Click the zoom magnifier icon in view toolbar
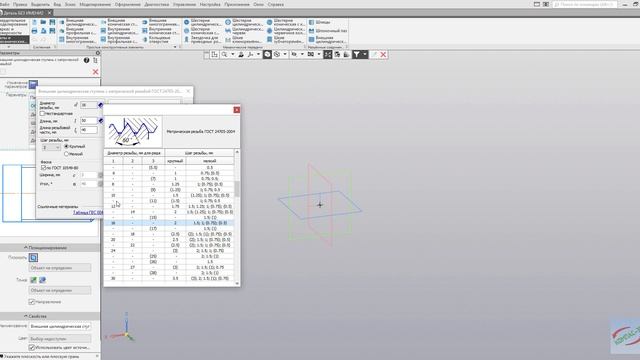The width and height of the screenshot is (640, 360). tap(224, 54)
